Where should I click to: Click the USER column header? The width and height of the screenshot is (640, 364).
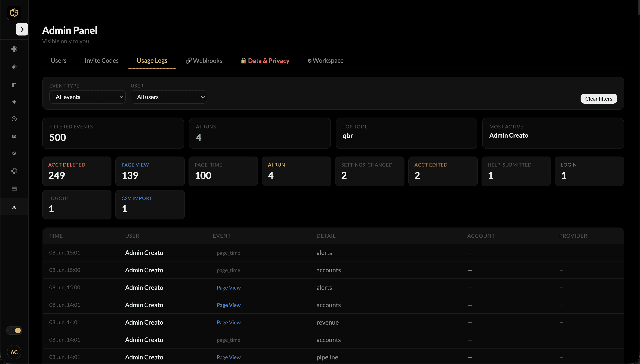pos(132,236)
